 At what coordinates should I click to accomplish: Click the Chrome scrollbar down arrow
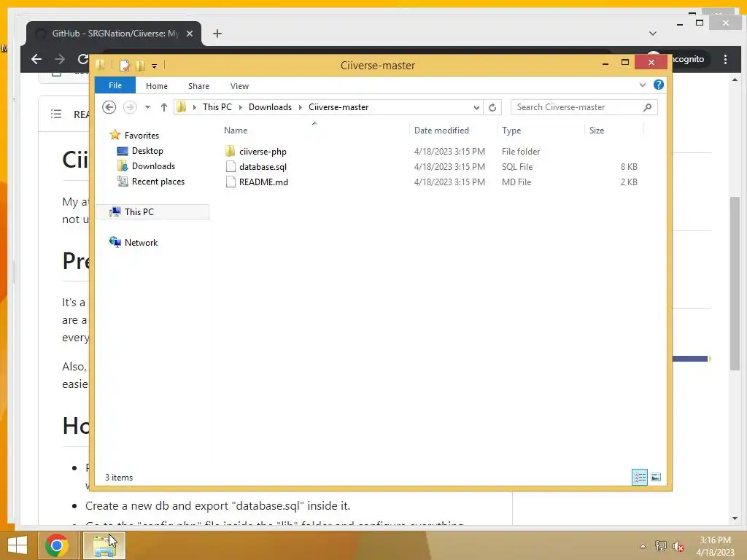735,518
